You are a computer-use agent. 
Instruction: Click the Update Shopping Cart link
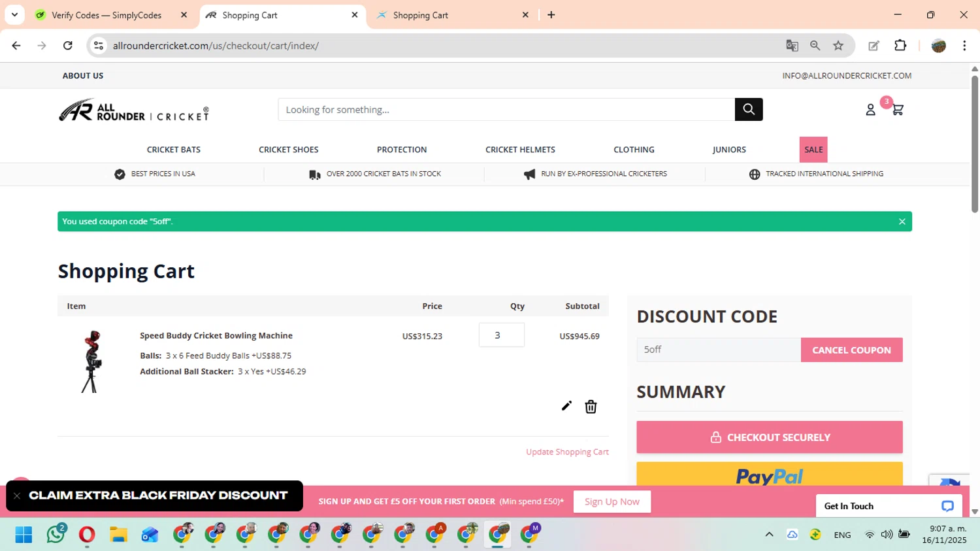567,452
